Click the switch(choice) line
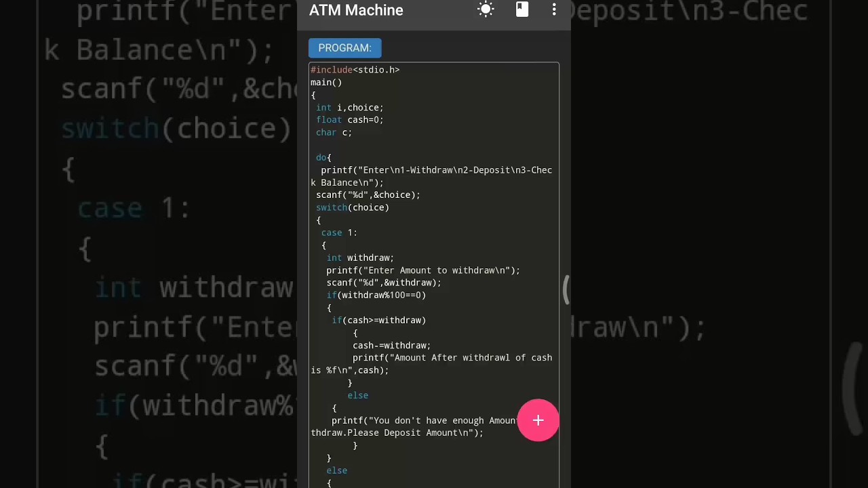This screenshot has width=868, height=488. (353, 208)
